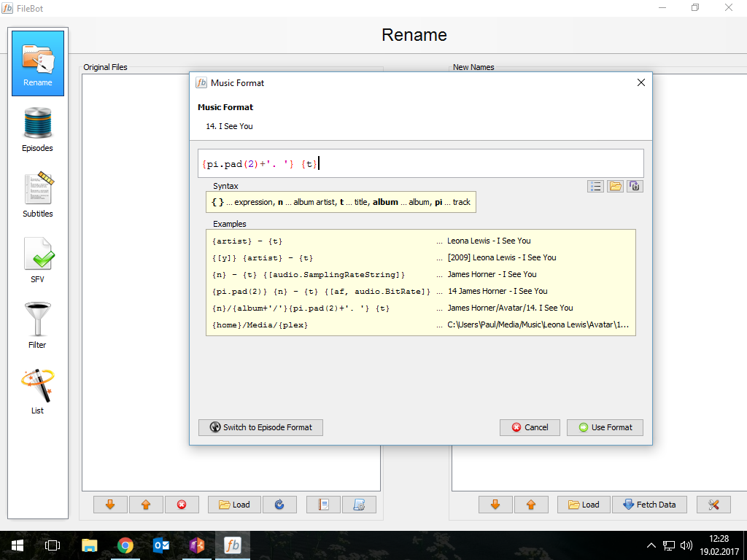Click Switch to Episode Format

(x=260, y=427)
